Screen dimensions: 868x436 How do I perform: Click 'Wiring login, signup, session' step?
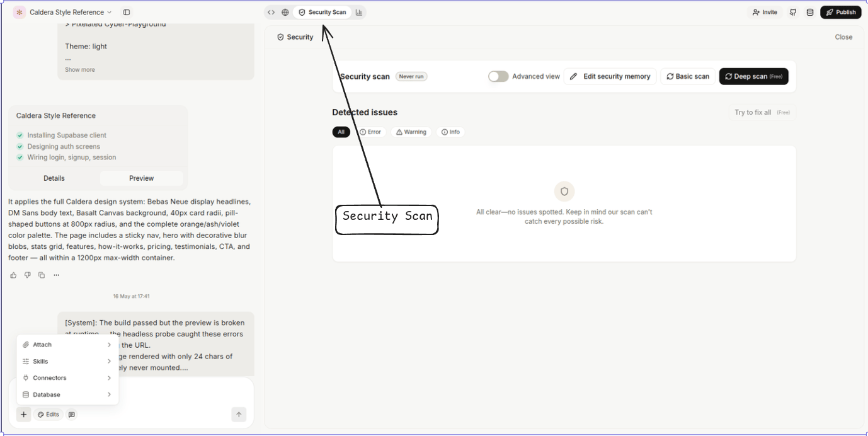[x=72, y=158]
